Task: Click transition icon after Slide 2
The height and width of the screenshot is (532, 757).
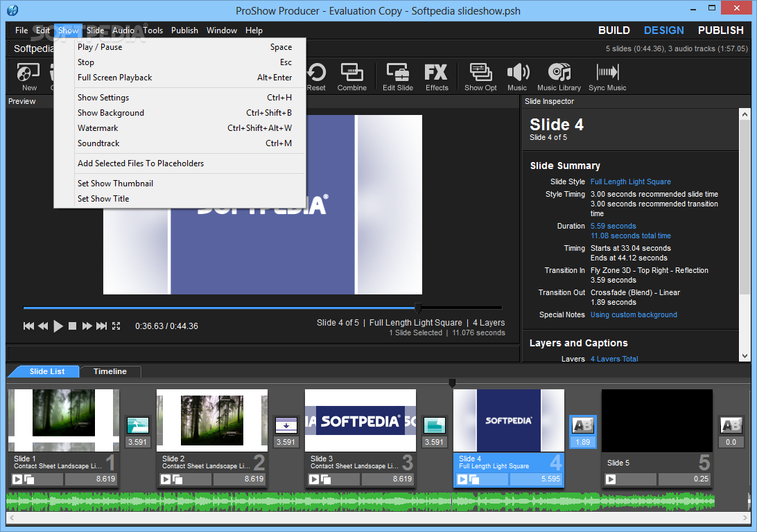Action: point(286,425)
